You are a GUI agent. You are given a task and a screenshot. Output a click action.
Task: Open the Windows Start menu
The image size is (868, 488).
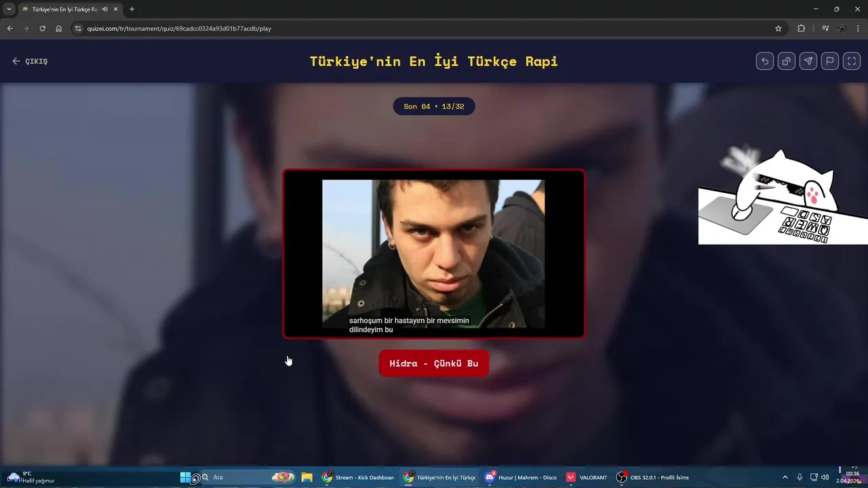click(x=185, y=477)
